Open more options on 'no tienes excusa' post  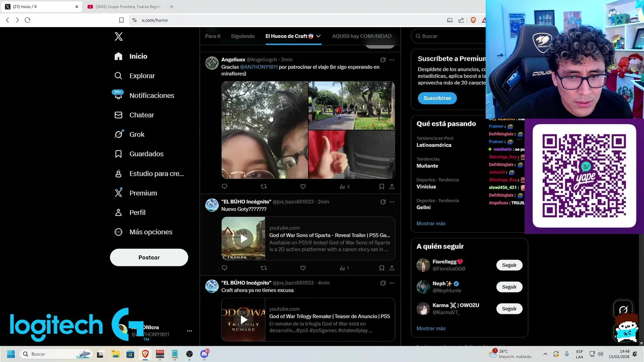pyautogui.click(x=392, y=283)
